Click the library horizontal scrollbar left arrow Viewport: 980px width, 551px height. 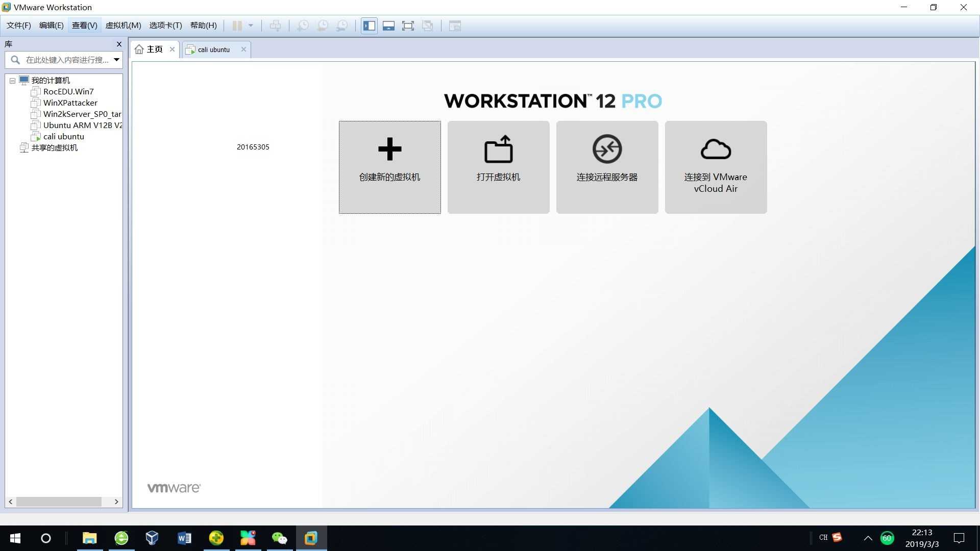coord(11,502)
